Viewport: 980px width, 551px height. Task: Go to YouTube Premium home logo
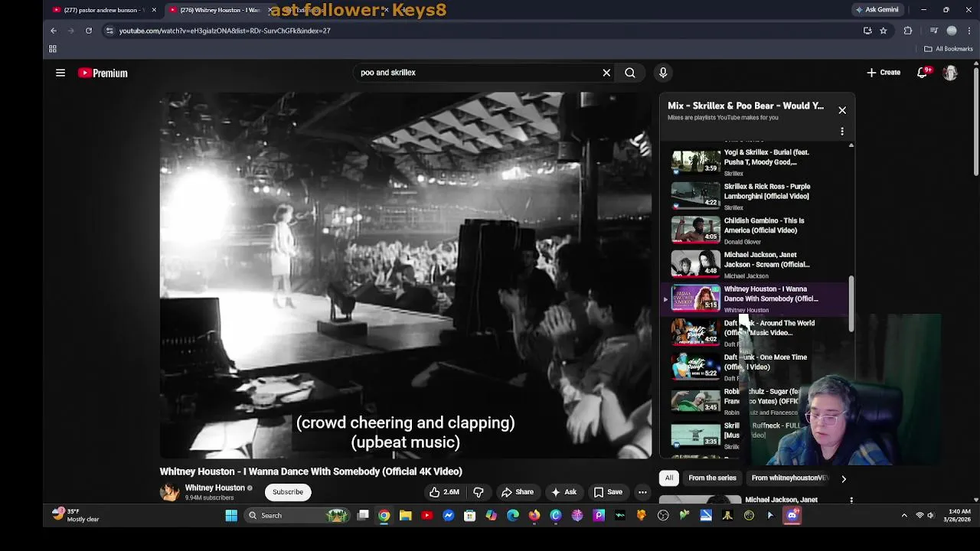(x=103, y=73)
